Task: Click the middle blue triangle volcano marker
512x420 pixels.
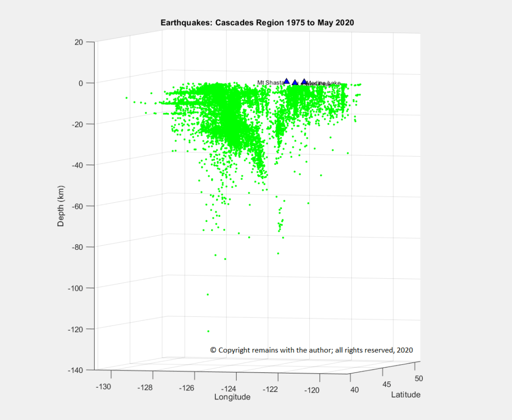Action: coord(295,82)
